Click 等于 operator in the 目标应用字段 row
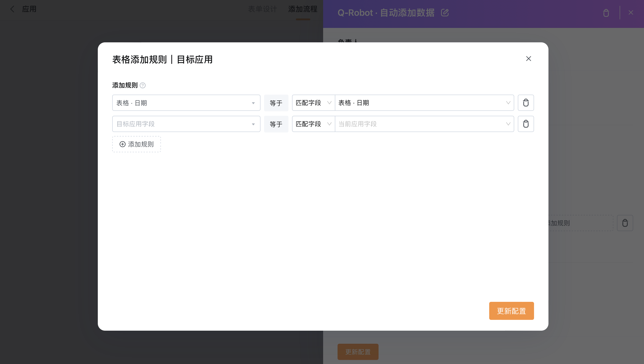 pyautogui.click(x=276, y=124)
